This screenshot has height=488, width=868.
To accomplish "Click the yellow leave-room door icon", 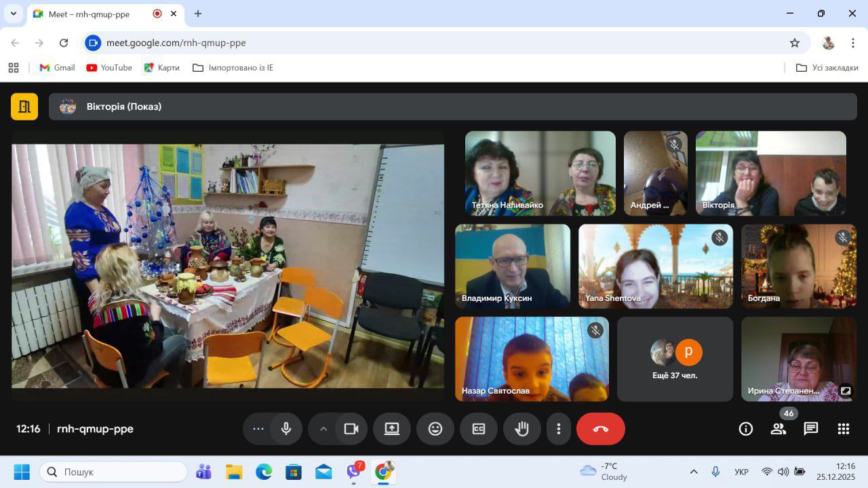I will [24, 106].
